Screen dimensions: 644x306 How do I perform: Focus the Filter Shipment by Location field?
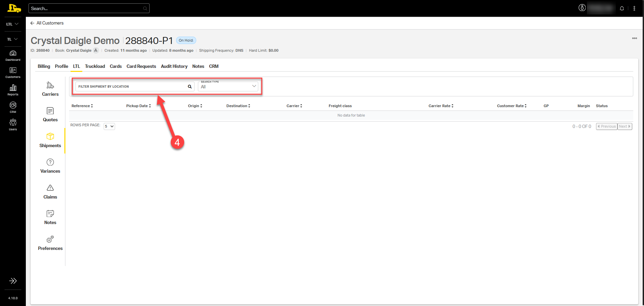pyautogui.click(x=135, y=87)
